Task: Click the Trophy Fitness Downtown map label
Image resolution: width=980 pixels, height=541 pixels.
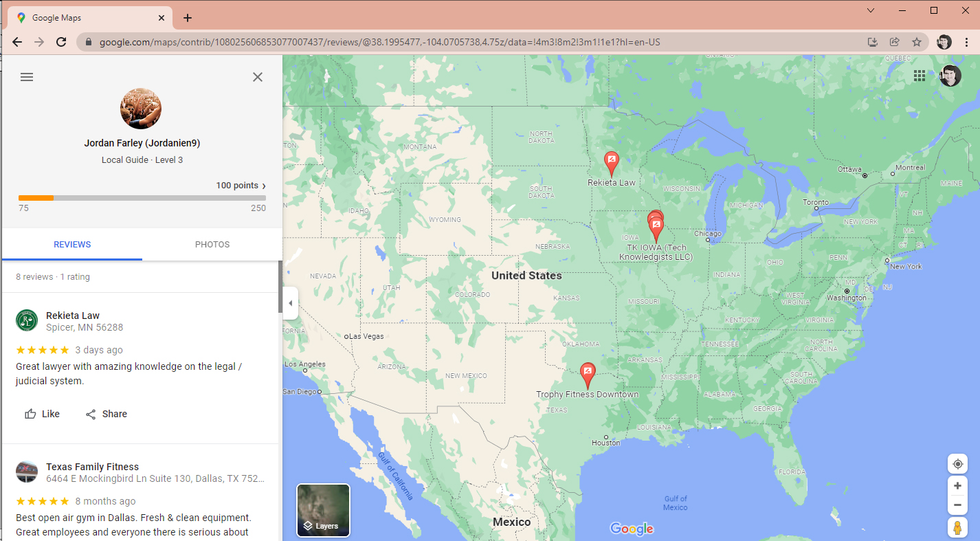Action: pos(588,395)
